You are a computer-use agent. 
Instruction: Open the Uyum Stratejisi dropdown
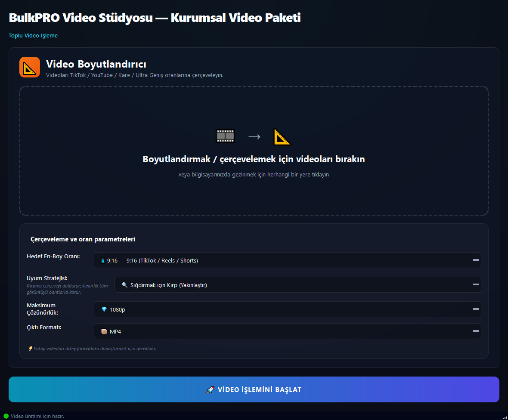click(x=298, y=284)
